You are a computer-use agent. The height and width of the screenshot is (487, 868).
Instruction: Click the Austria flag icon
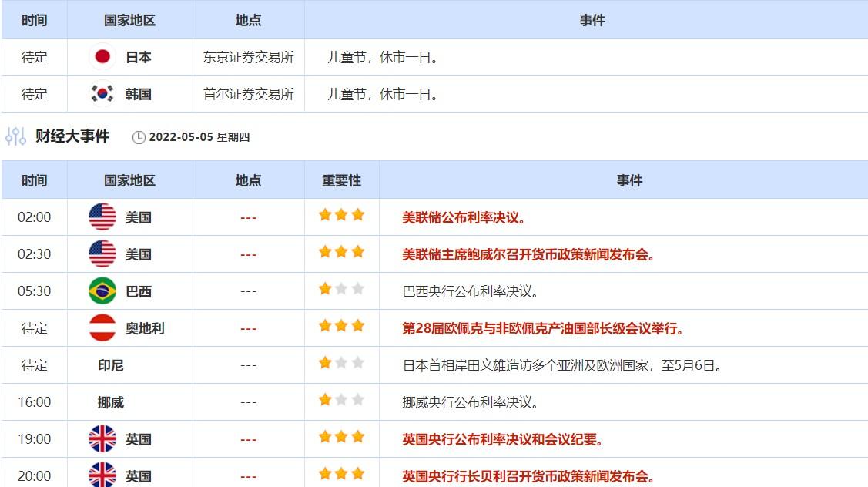[102, 328]
